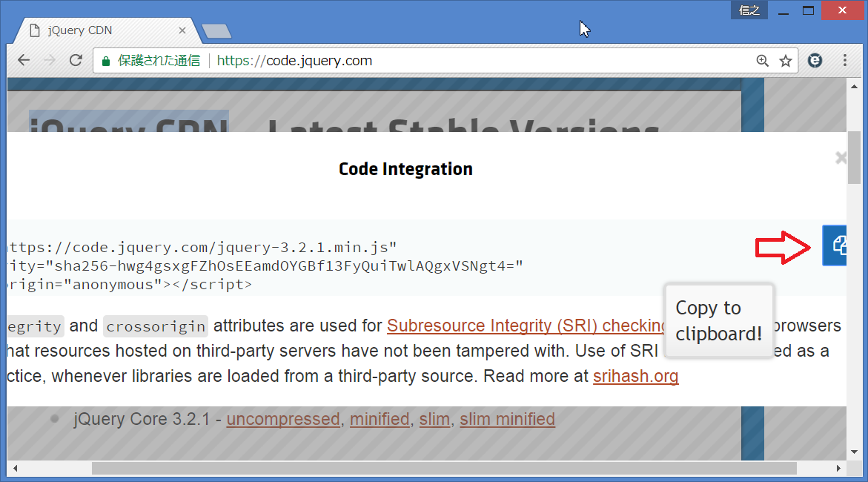This screenshot has height=482, width=868.
Task: Click the horizontal scrollbar left arrow
Action: [x=15, y=468]
